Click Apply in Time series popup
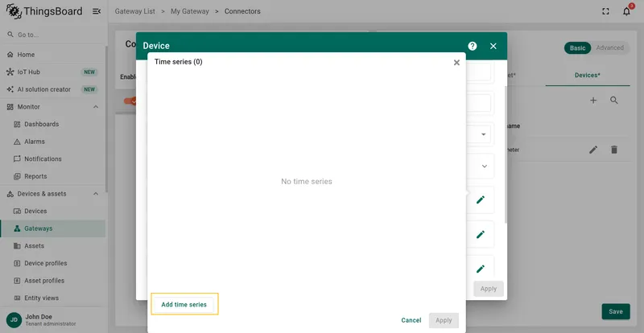 (x=444, y=320)
